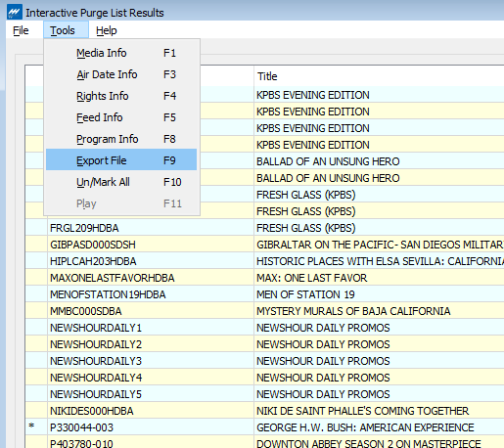The height and width of the screenshot is (448, 504).
Task: Click the HISTORIC PLACES WITH ELSA SEVILLA title
Action: coord(380,261)
